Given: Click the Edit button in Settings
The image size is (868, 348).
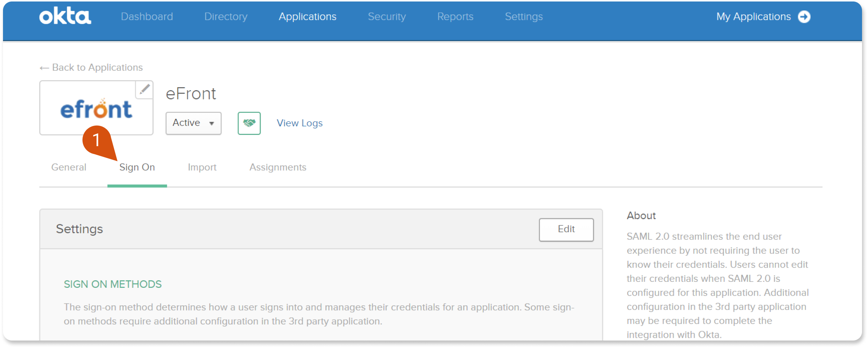Looking at the screenshot, I should pyautogui.click(x=566, y=230).
